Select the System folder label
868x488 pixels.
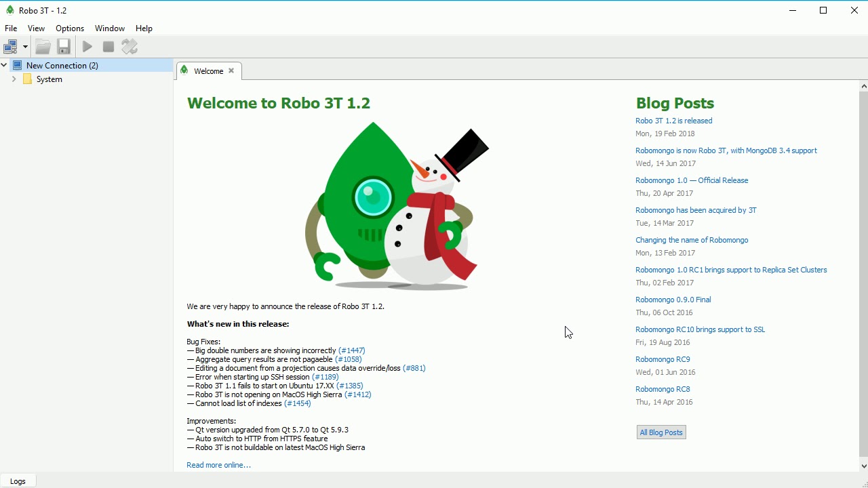click(50, 79)
